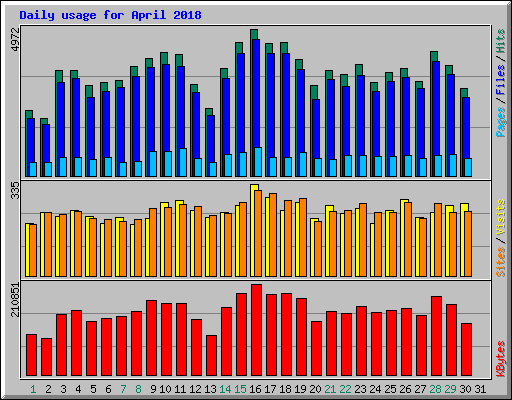Click day 20 on the x-axis
This screenshot has height=400, width=512.
coord(315,389)
